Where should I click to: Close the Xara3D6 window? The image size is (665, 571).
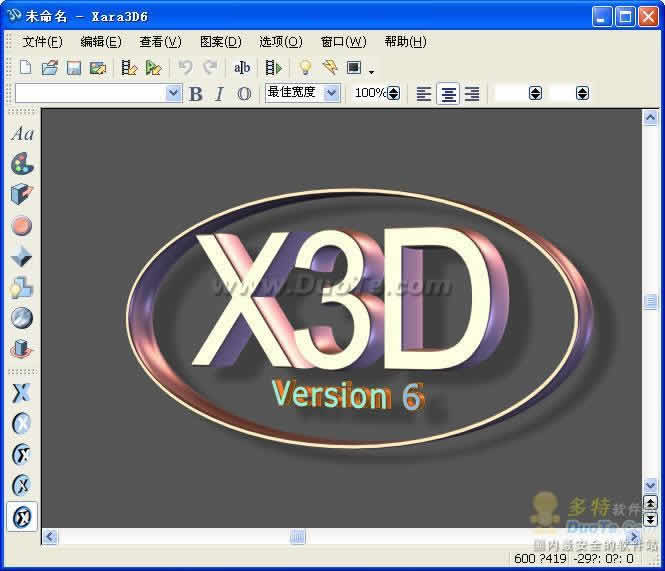[648, 16]
